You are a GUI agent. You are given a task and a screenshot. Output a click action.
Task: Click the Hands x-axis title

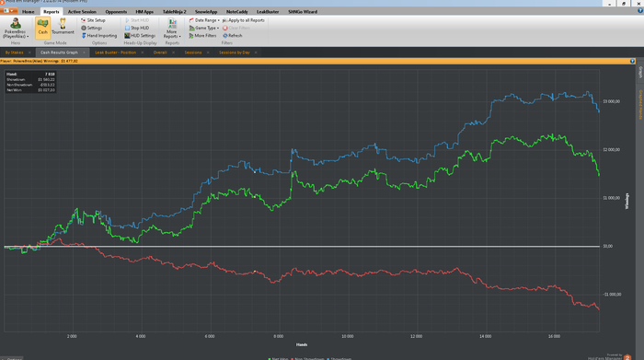click(x=302, y=344)
